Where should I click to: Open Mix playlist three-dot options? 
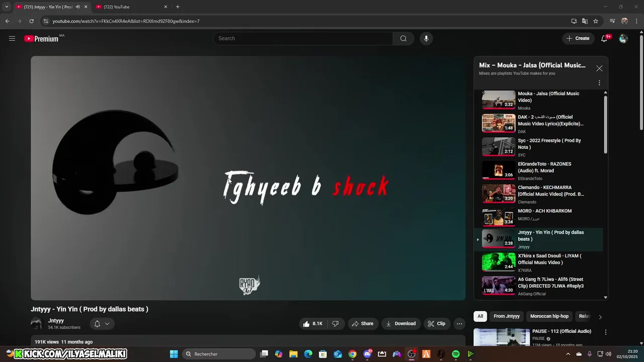point(599,83)
